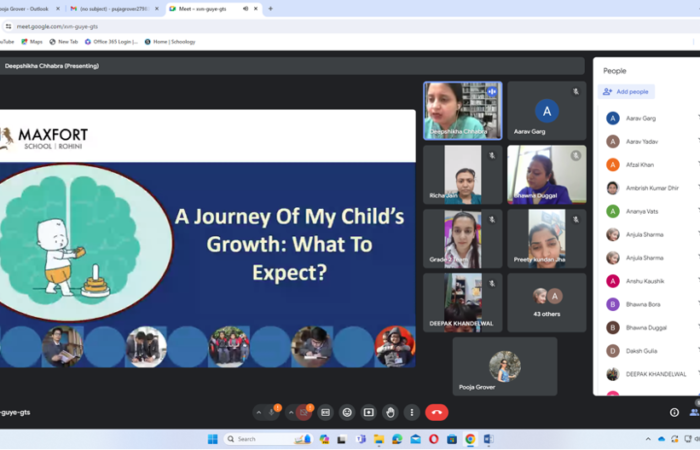The image size is (700, 450).
Task: Send an emoji reaction
Action: (347, 412)
